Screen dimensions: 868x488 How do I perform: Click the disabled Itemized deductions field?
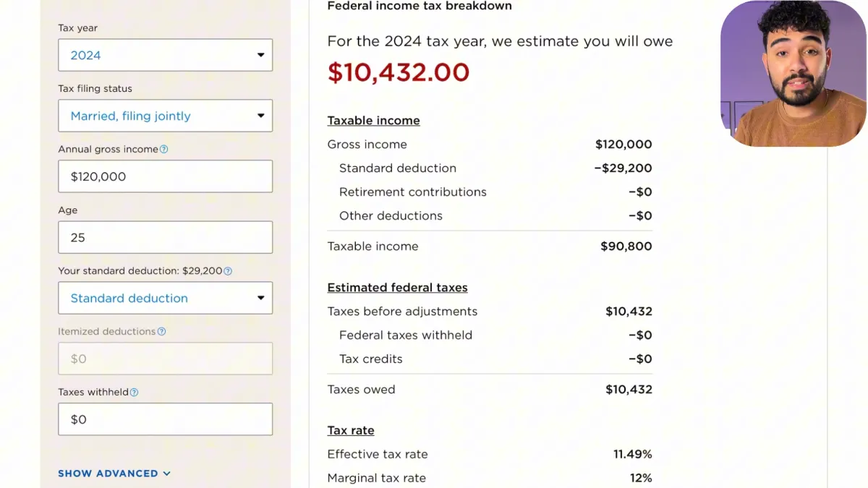[x=165, y=359]
